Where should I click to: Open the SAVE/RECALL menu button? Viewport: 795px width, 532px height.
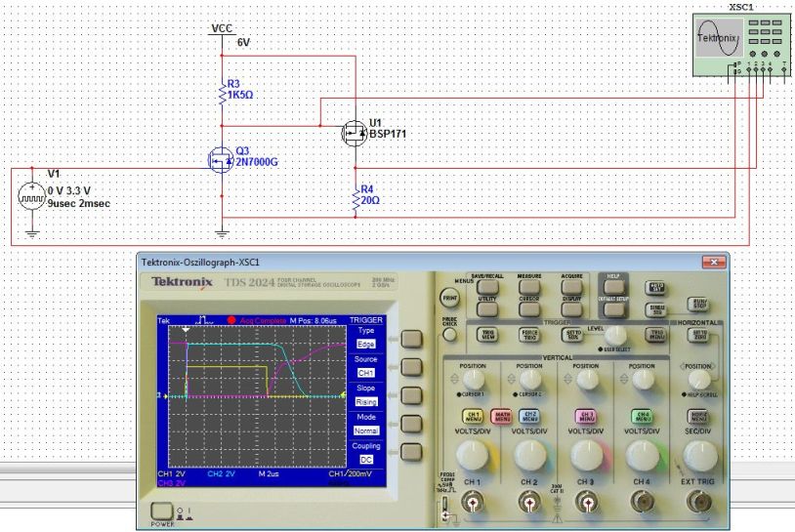487,287
